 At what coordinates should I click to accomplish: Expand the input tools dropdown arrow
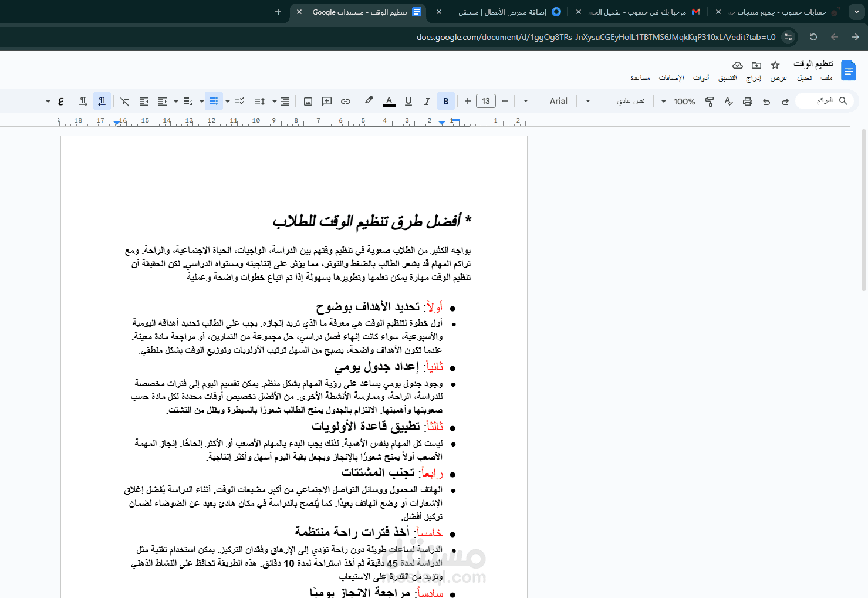48,102
